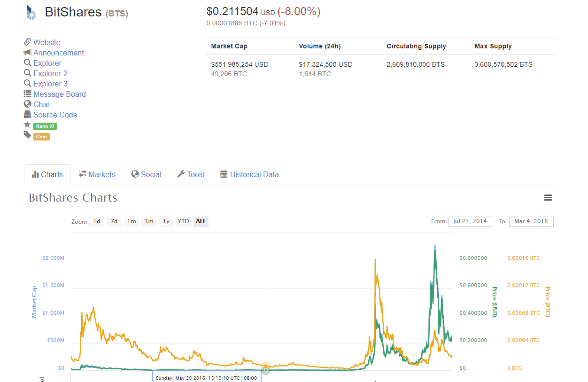Click the globe icon in Social tab
Viewport: 588px width, 382px height.
(135, 174)
